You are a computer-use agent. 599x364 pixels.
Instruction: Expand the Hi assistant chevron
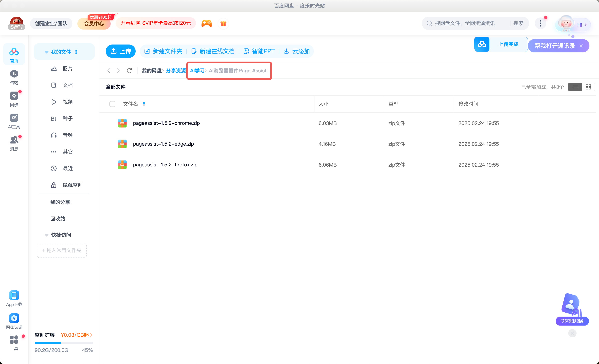(586, 25)
